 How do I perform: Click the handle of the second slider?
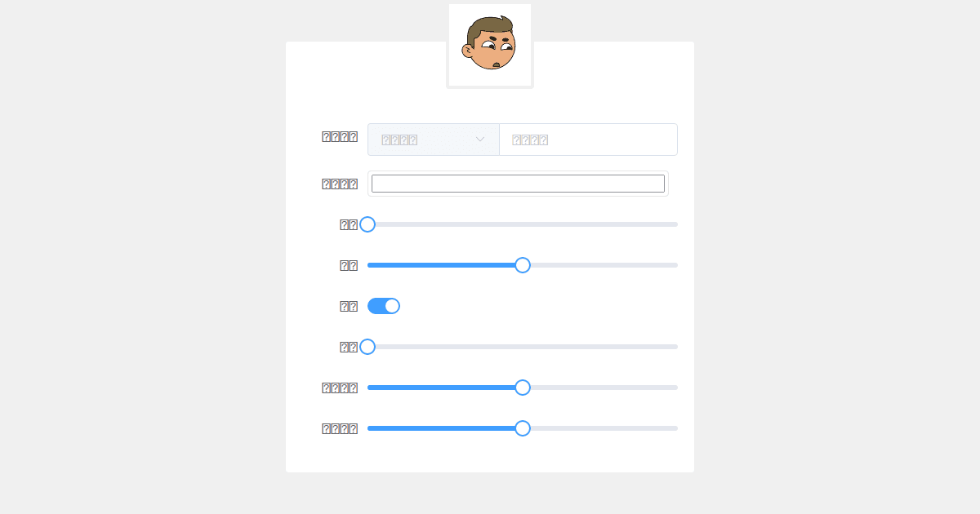tap(523, 265)
